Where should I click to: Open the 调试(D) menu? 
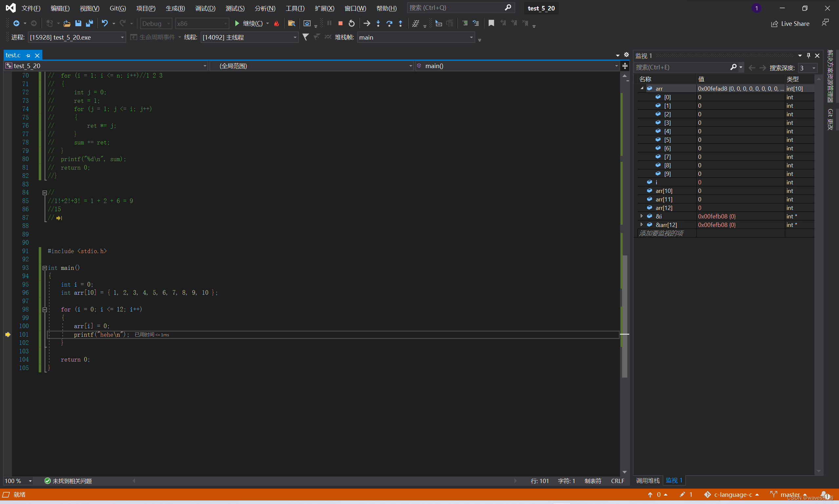tap(205, 8)
